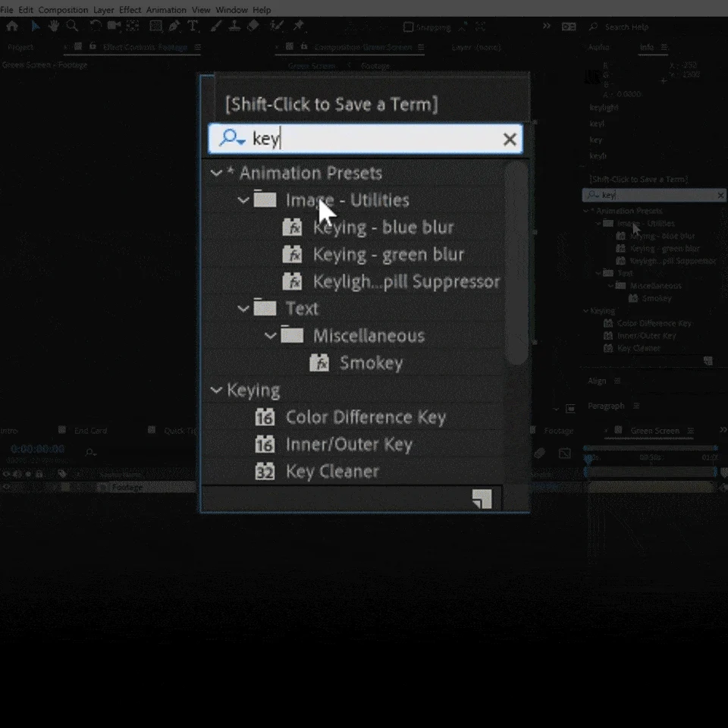Collapse the Image - Utilities folder

(243, 200)
